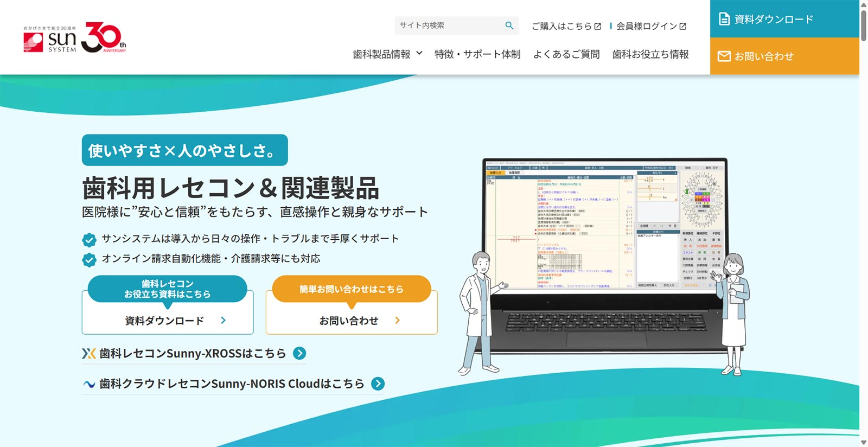Click 簡単お問い合わせはこちら orange bubble
868x447 pixels.
pos(352,289)
